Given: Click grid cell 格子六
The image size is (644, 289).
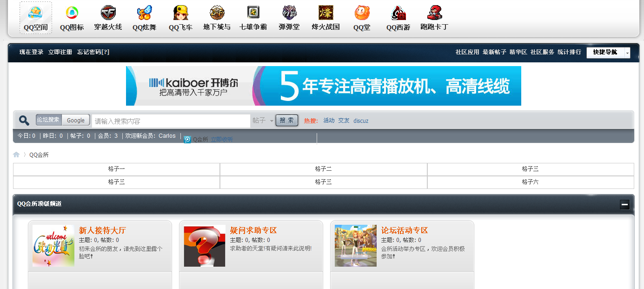Looking at the screenshot, I should point(531,182).
